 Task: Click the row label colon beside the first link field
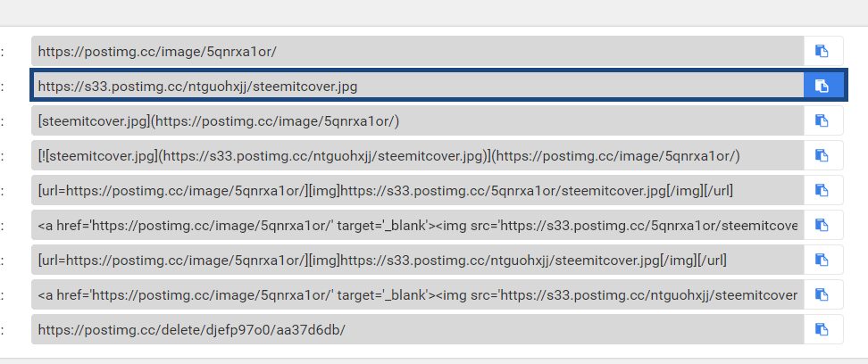pyautogui.click(x=3, y=52)
